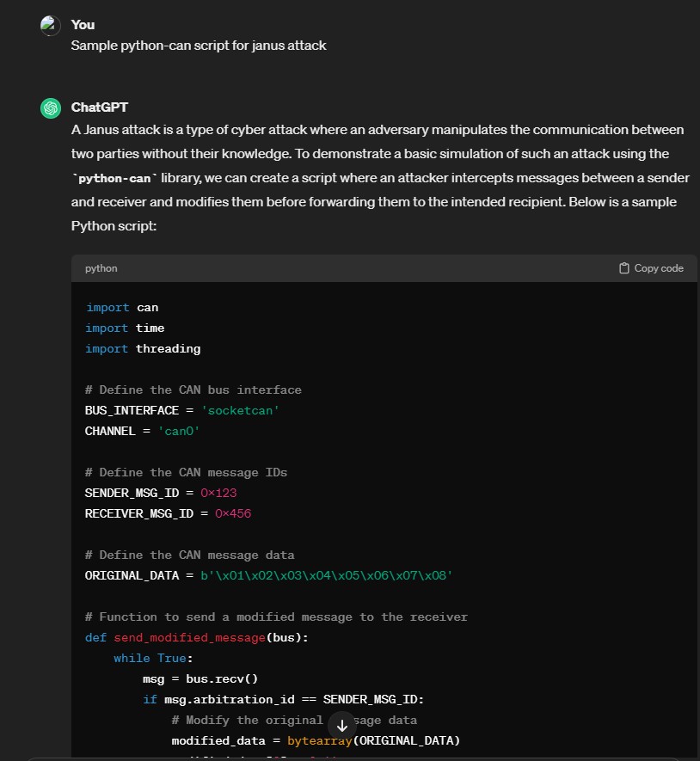The height and width of the screenshot is (761, 700).
Task: Click the You label above the user message
Action: (82, 24)
